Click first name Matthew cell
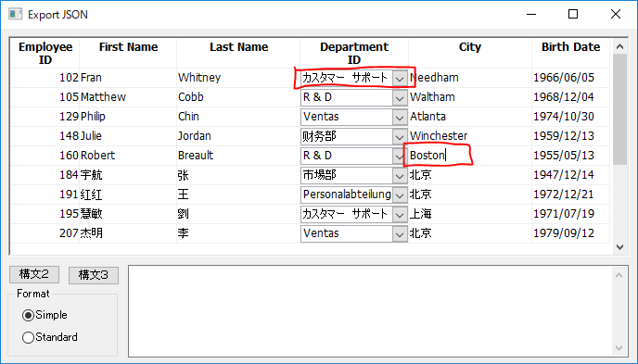Viewport: 638px width, 364px height. click(x=128, y=97)
